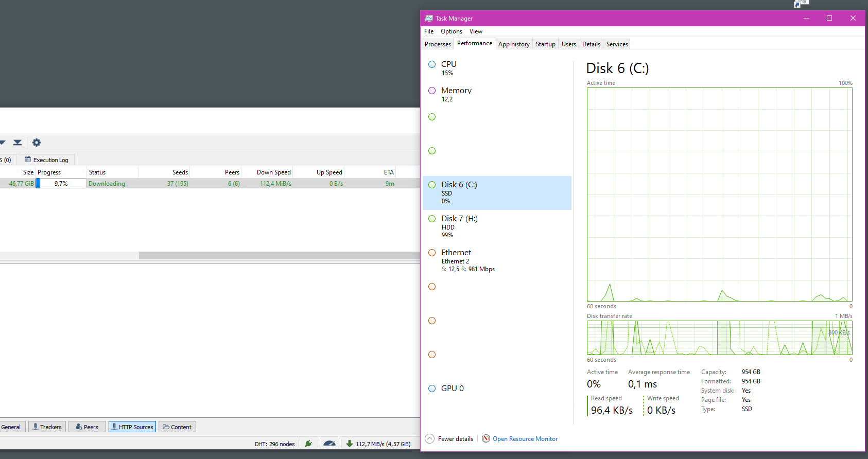Viewport: 868px width, 459px height.
Task: Select Memory in the performance sidebar
Action: (x=497, y=95)
